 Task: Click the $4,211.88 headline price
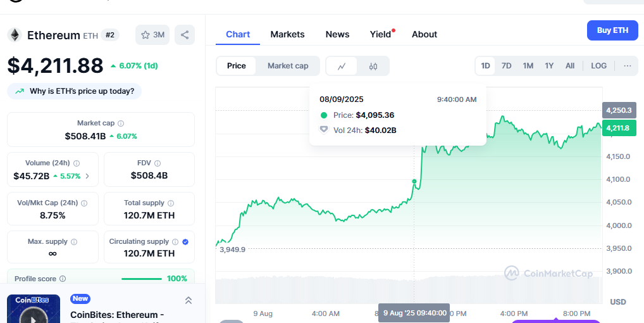pos(55,66)
